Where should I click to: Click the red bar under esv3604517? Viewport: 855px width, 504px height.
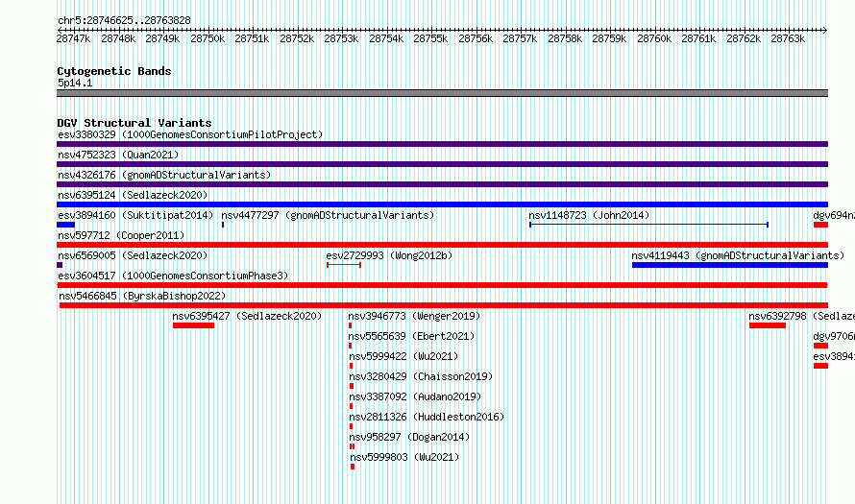coord(442,285)
